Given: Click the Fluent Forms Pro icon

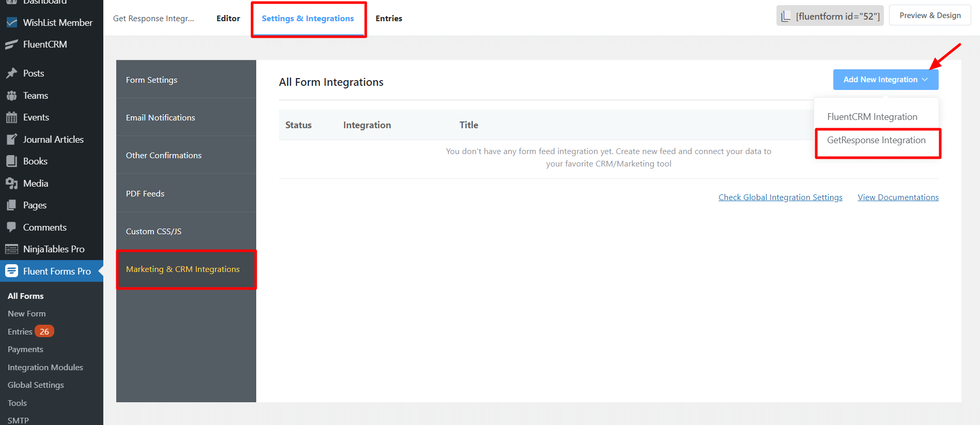Looking at the screenshot, I should pyautogui.click(x=11, y=271).
